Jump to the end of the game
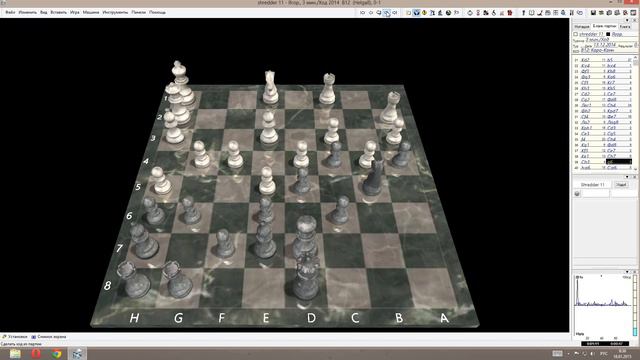The width and height of the screenshot is (640, 360). [x=395, y=13]
